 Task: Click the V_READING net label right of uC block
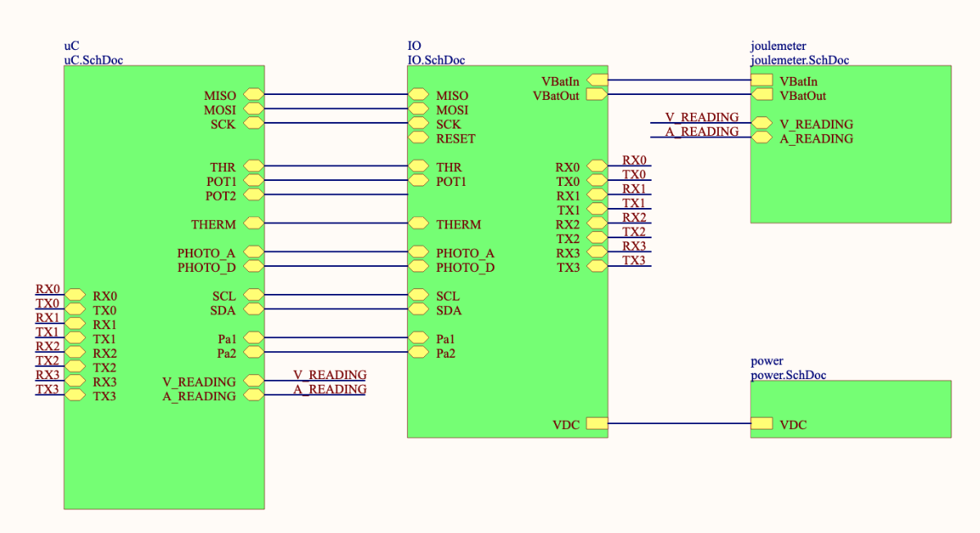tap(330, 375)
